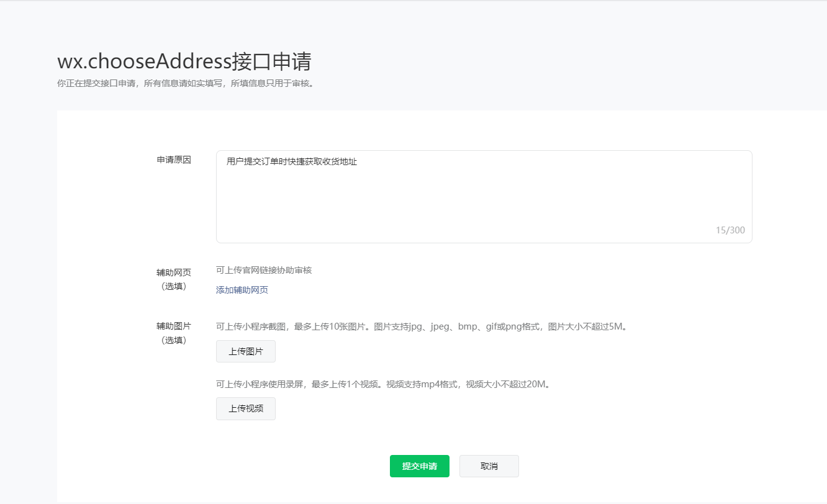Click the 辅助图片 (选填) label
The width and height of the screenshot is (827, 504).
[174, 333]
